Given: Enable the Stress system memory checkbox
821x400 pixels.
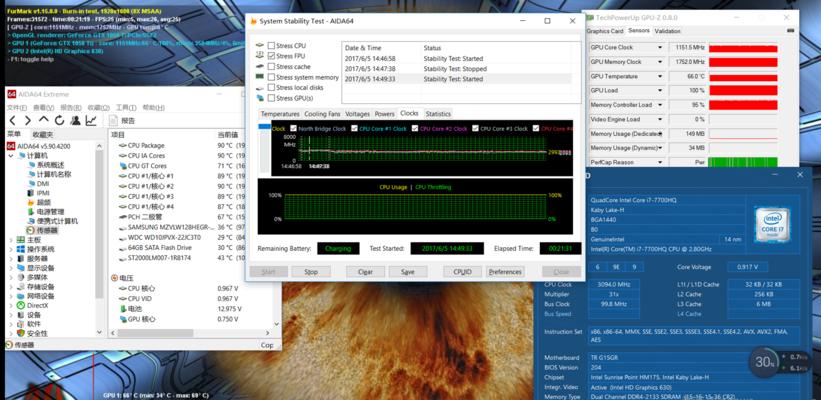Looking at the screenshot, I should pos(271,77).
